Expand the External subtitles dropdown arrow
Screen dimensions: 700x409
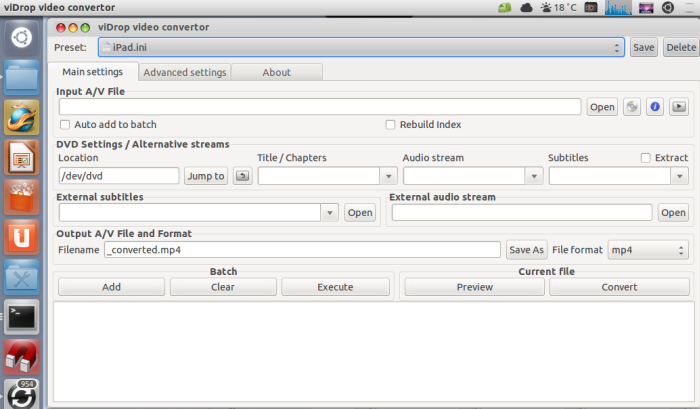pos(329,213)
